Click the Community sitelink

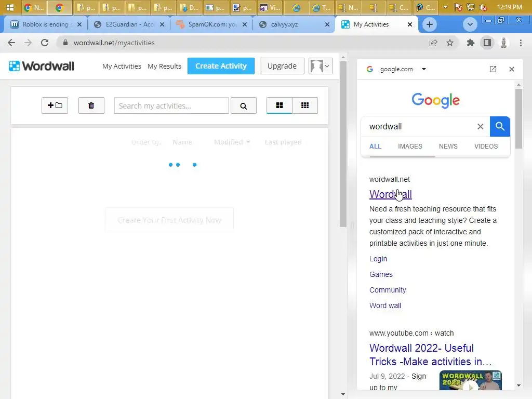(x=388, y=290)
